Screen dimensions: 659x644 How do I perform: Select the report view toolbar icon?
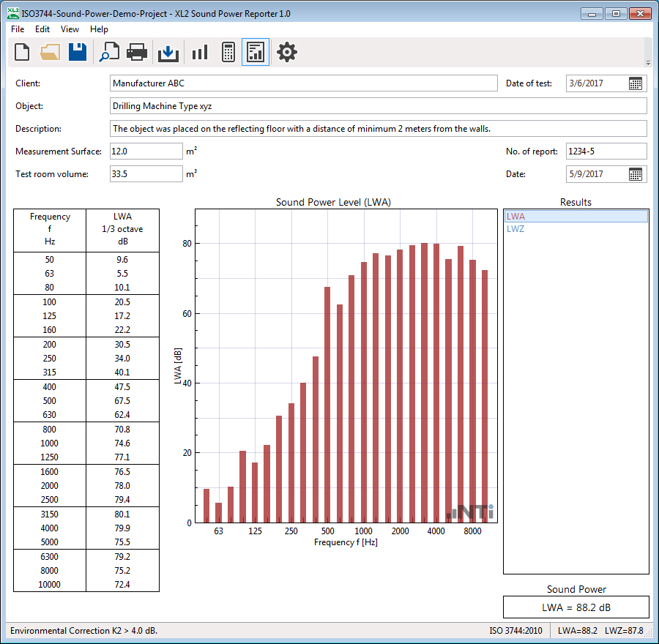coord(256,52)
